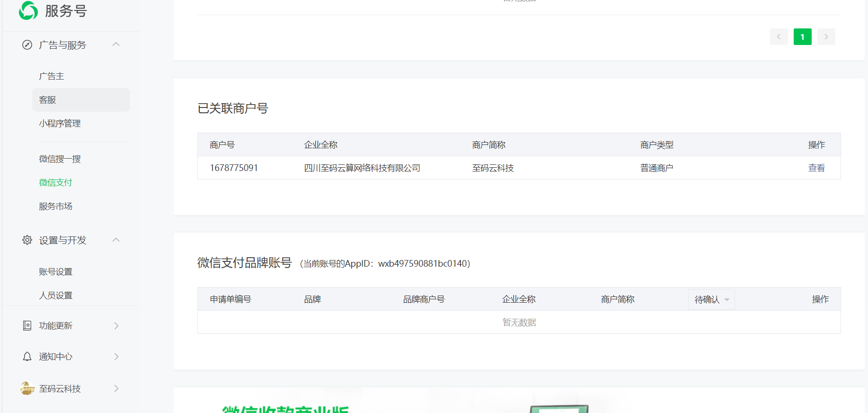Click the 暂无数据 empty row in brand table

[x=519, y=323]
